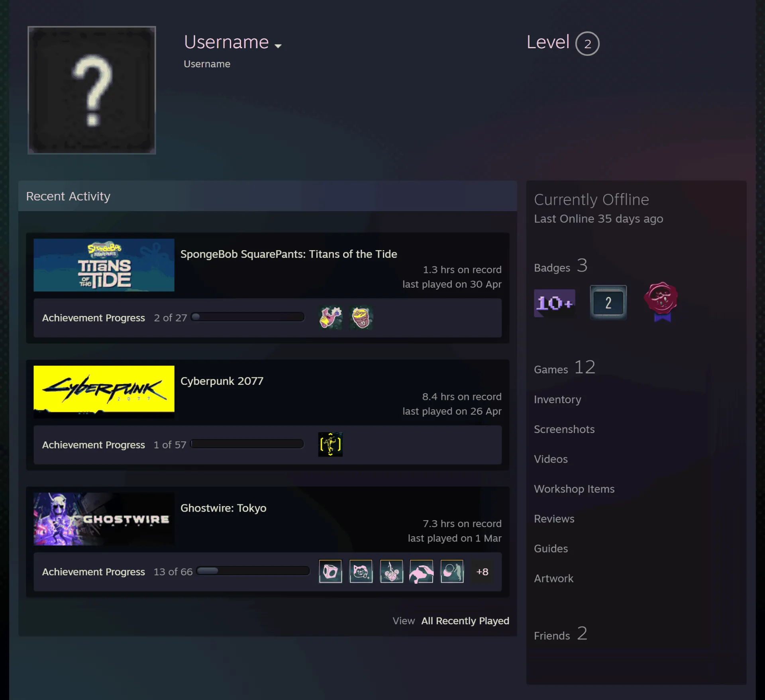Open the Friends 2 link
Screen dimensions: 765x700
pyautogui.click(x=561, y=634)
